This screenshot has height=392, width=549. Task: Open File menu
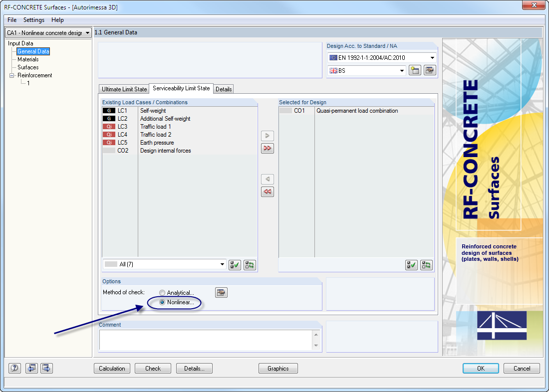[12, 20]
